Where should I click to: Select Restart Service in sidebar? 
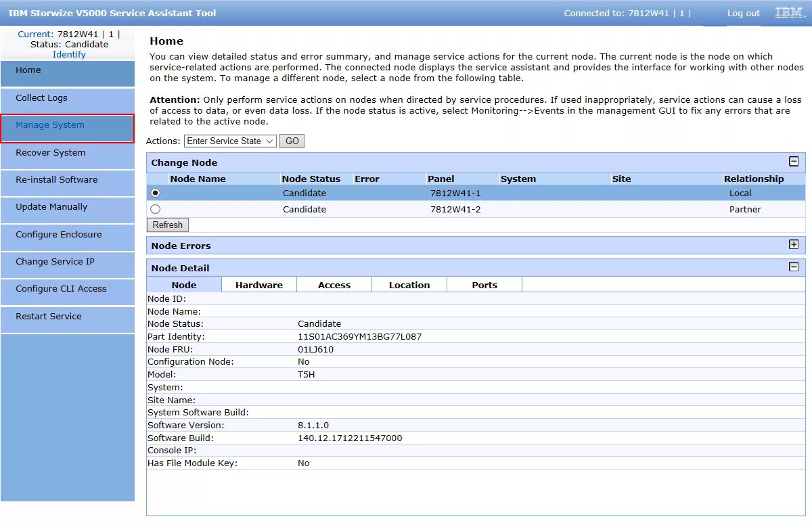click(68, 320)
